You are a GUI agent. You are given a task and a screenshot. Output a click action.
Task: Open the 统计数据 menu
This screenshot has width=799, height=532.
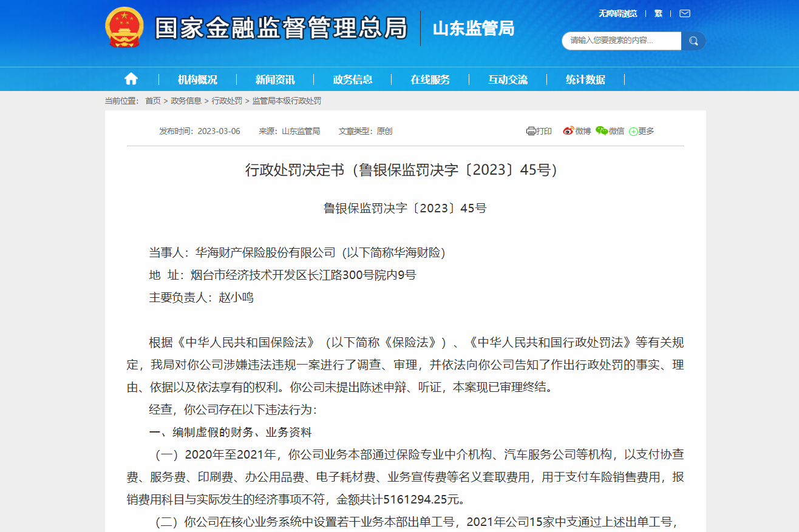[x=585, y=79]
